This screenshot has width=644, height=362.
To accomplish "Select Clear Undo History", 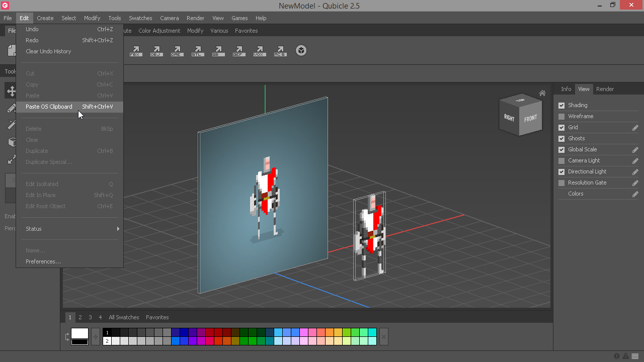I will point(48,51).
